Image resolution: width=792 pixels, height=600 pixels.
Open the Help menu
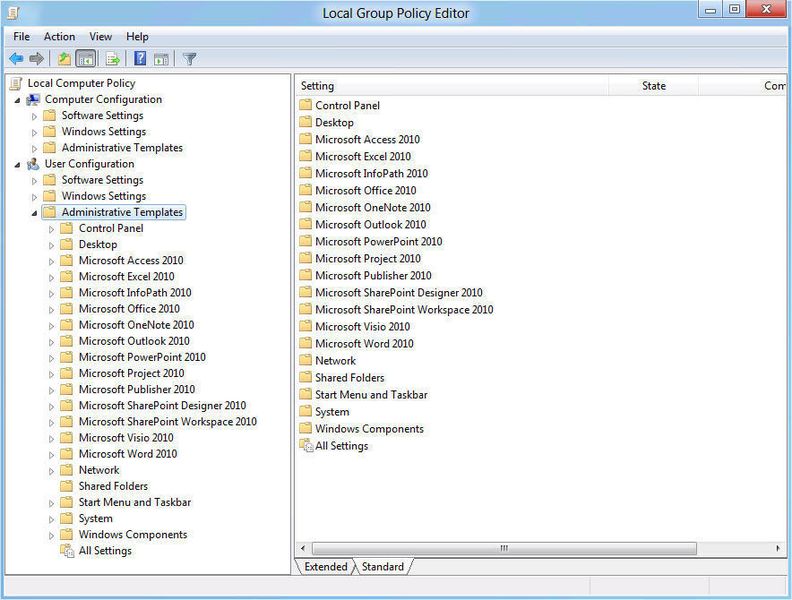[137, 36]
